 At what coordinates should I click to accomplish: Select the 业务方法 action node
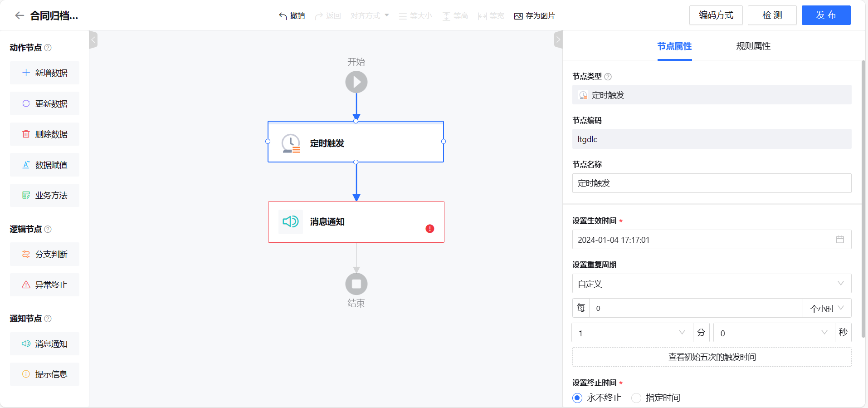44,195
